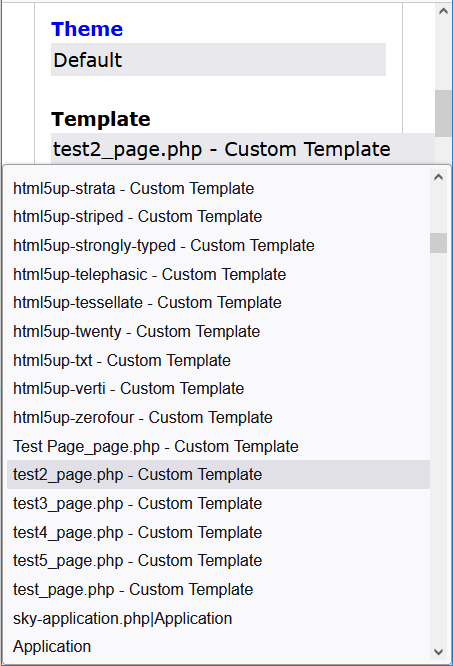Click dropdown list scroll up arrow

439,178
